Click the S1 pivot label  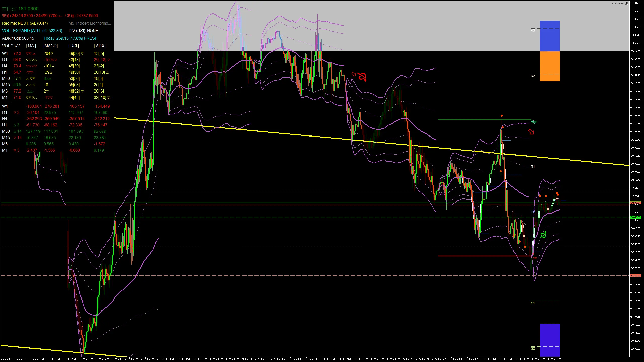tap(533, 303)
